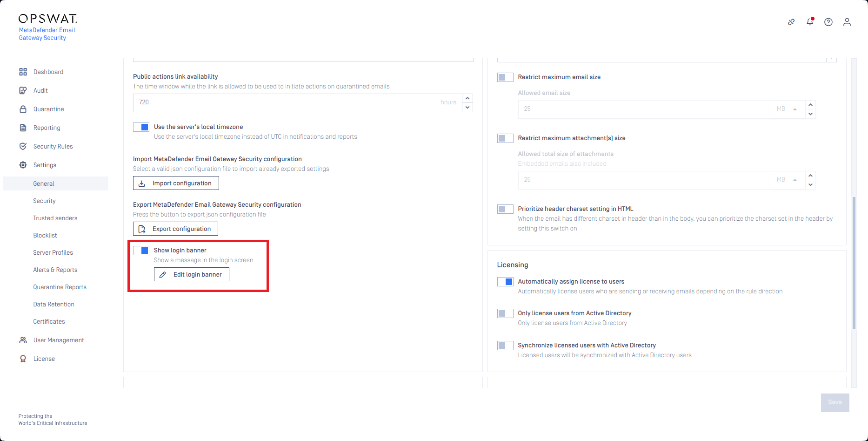Open Quarantine Reports settings
Viewport: 868px width, 441px height.
(60, 287)
